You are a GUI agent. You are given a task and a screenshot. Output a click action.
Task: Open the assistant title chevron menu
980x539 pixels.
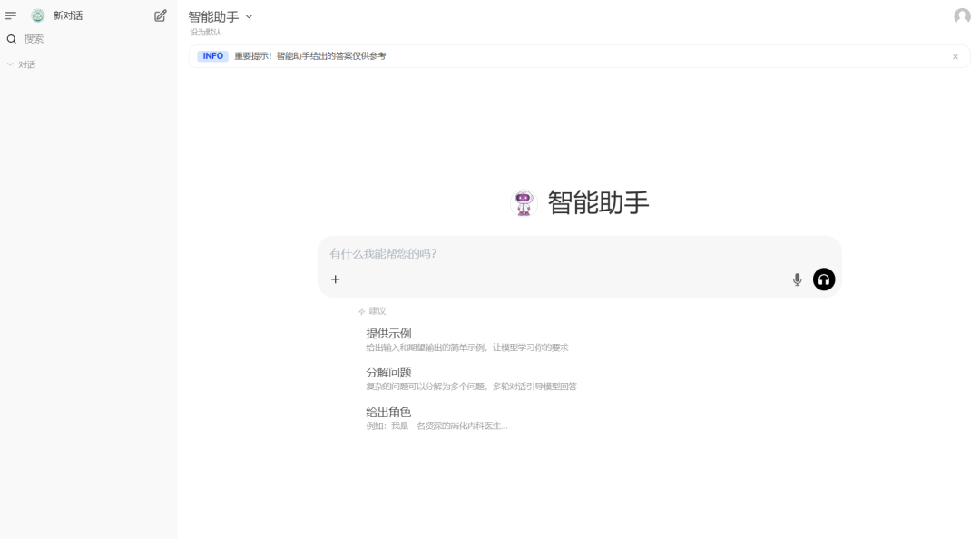tap(249, 15)
